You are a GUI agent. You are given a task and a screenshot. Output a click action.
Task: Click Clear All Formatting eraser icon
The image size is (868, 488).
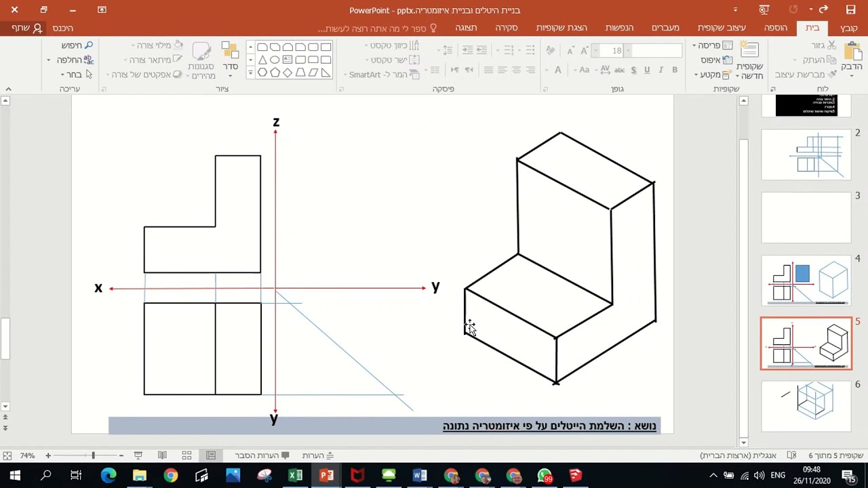551,51
